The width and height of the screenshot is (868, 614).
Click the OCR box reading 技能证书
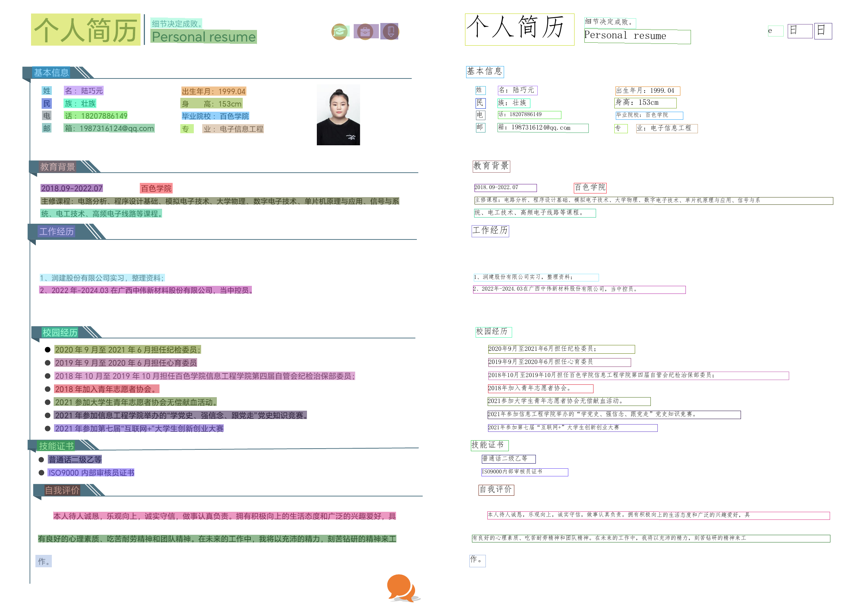[x=489, y=445]
